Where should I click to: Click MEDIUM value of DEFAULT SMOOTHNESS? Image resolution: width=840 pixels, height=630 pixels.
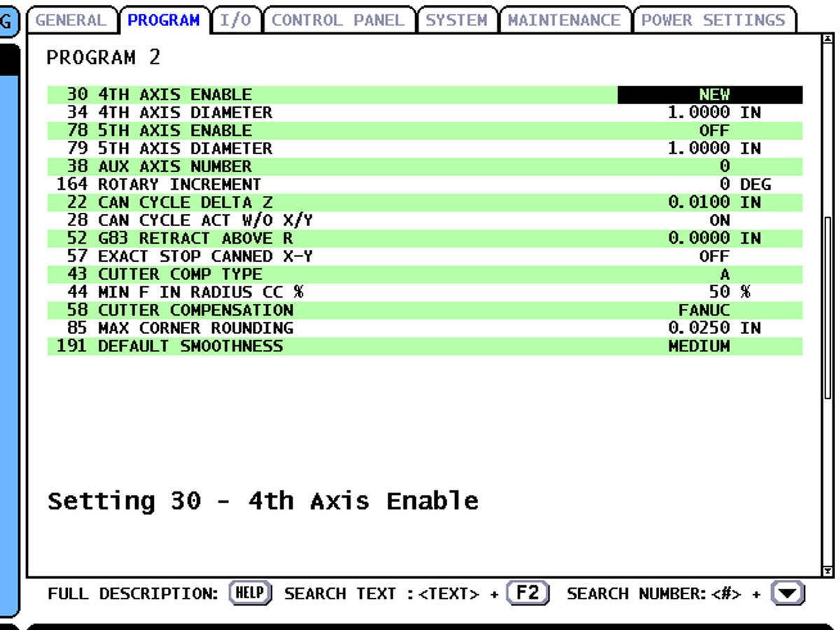tap(699, 346)
